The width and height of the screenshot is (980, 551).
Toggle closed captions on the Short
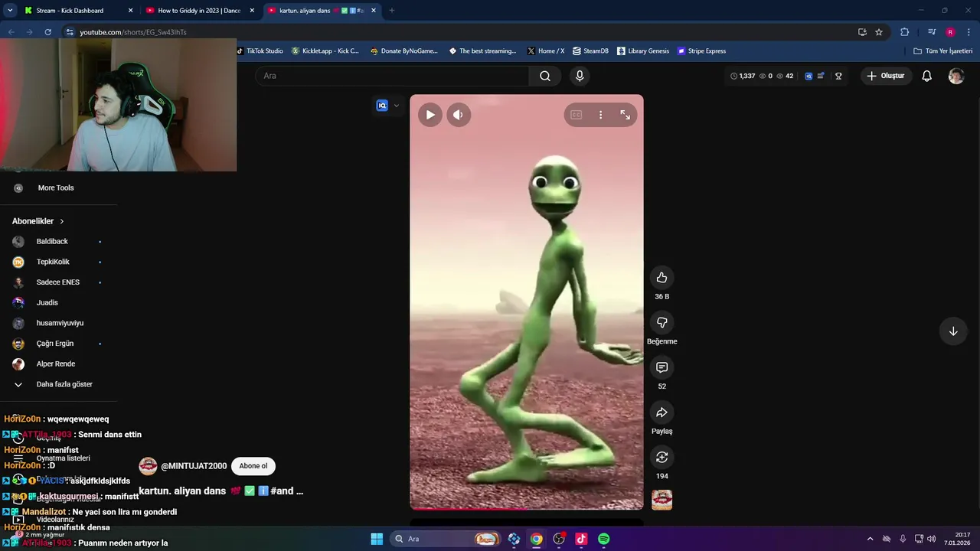(576, 115)
